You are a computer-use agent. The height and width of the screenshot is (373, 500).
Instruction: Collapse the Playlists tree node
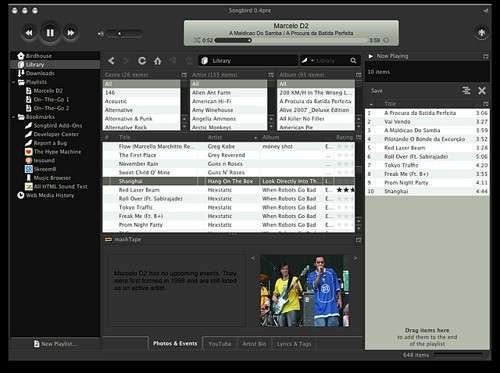13,82
